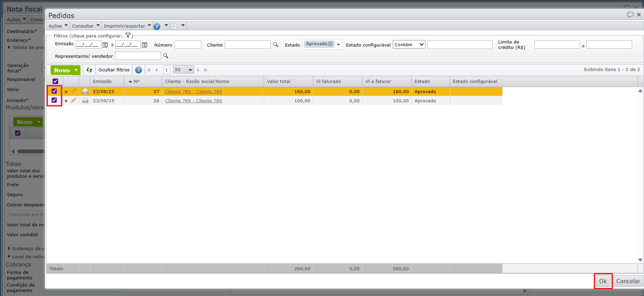Viewport: 644px width, 296px height.
Task: Sort by Nº column using its arrow
Action: pos(130,82)
